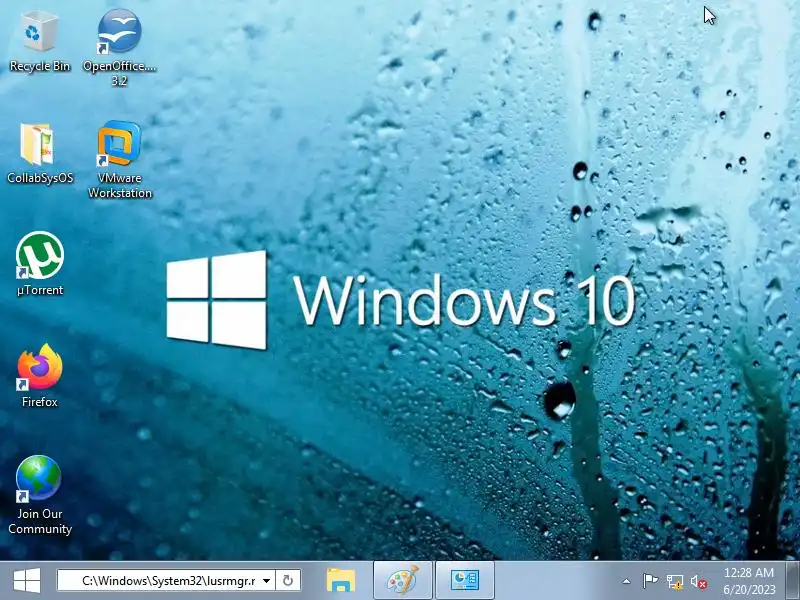
Task: Open the Recycle Bin desktop icon
Action: 39,42
